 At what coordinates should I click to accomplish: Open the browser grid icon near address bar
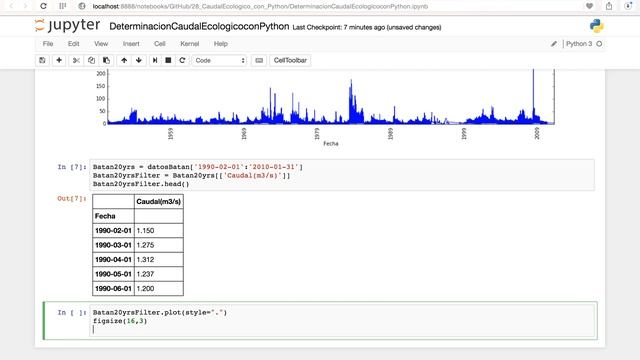tap(62, 6)
